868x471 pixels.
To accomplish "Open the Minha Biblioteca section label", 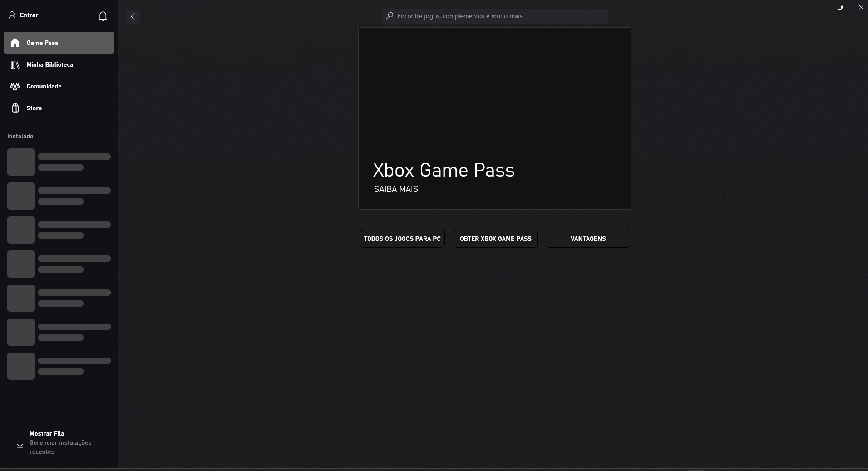I will click(x=50, y=64).
